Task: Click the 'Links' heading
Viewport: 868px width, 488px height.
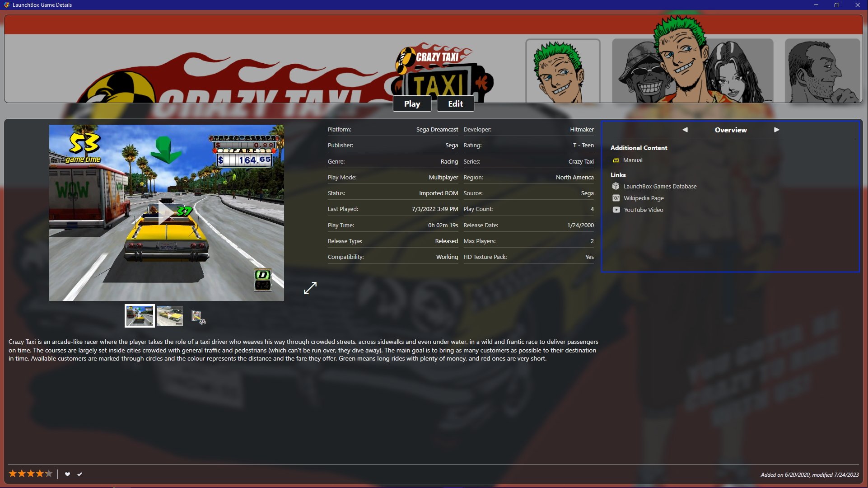Action: (x=618, y=175)
